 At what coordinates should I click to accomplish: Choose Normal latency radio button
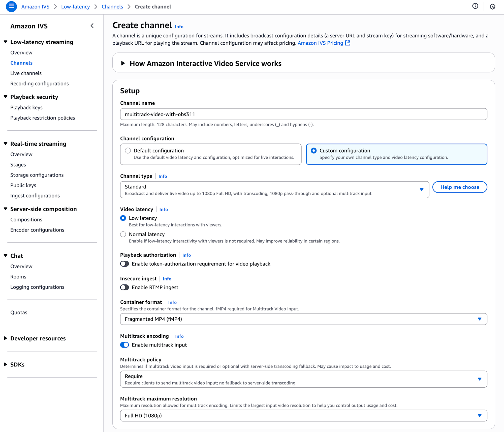tap(123, 234)
